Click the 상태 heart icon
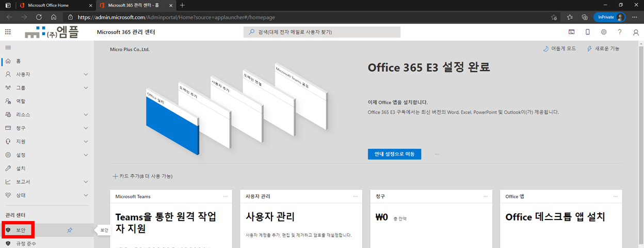644x248 pixels. (8, 195)
